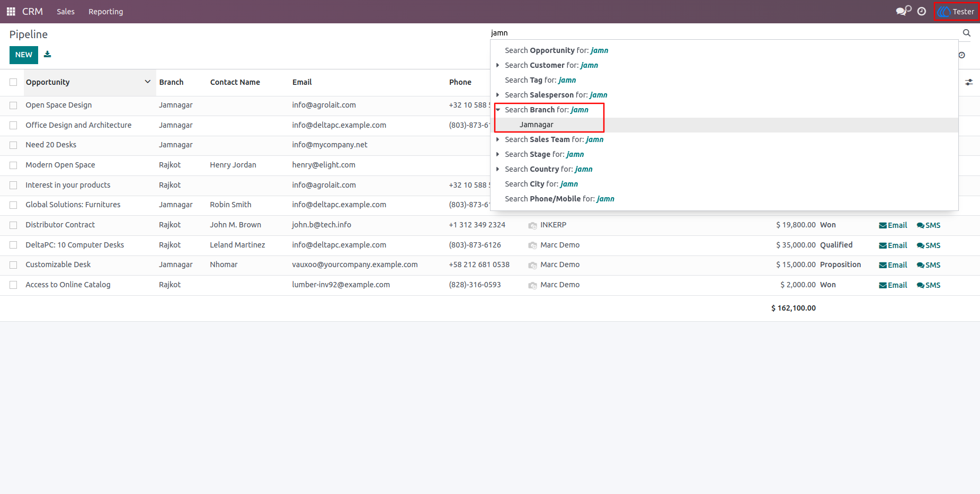Open the Access to Online Catalog opportunity
This screenshot has height=494, width=980.
click(68, 285)
